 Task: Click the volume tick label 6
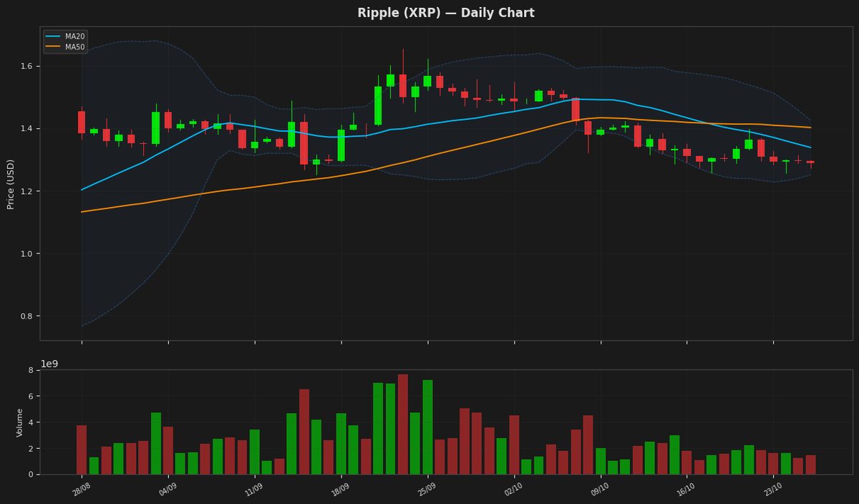click(x=31, y=397)
